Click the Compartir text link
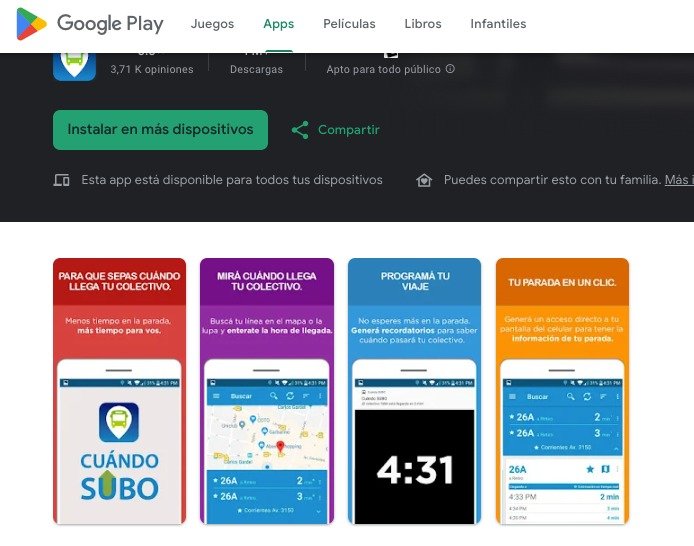Viewport: 694px width, 546px height. (349, 130)
